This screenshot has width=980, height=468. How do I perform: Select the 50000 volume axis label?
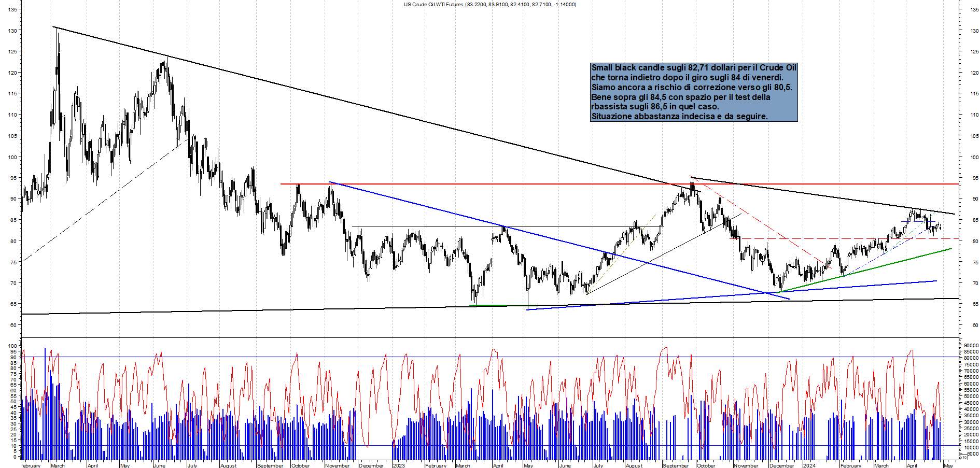tap(971, 396)
